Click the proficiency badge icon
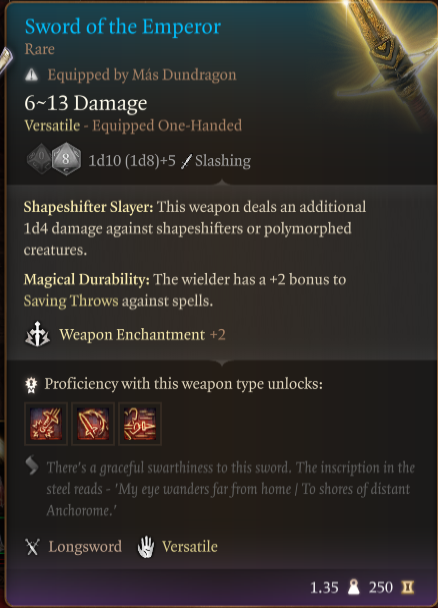439x608 pixels. coord(31,385)
